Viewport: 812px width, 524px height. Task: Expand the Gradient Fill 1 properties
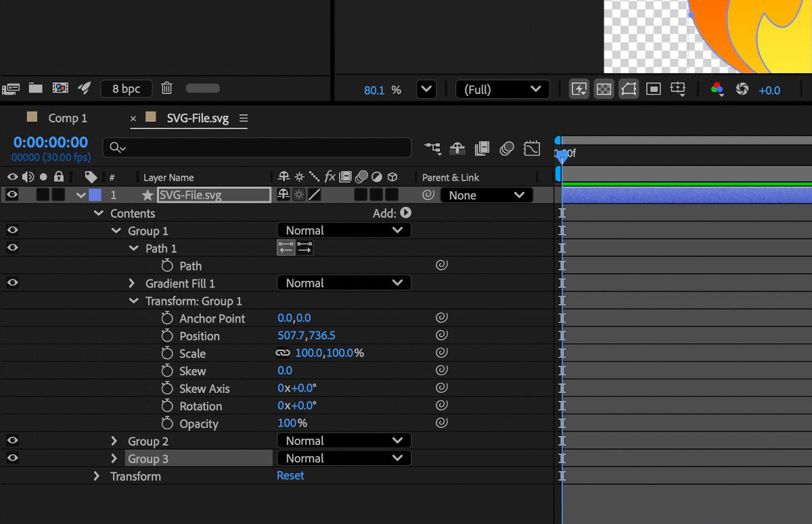point(131,283)
